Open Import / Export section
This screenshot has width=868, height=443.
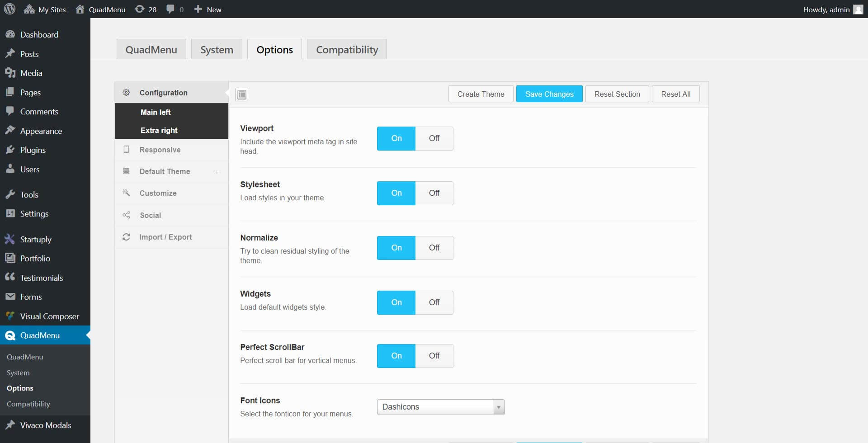tap(171, 237)
